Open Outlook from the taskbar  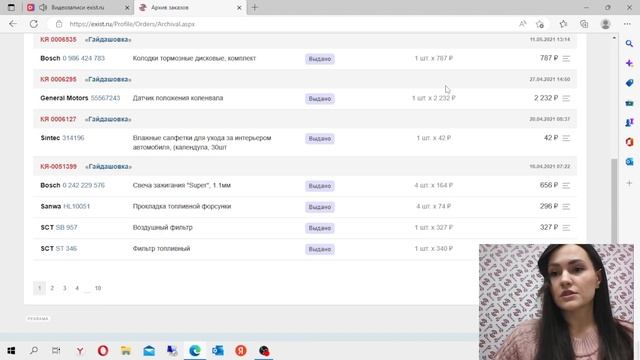click(x=218, y=351)
